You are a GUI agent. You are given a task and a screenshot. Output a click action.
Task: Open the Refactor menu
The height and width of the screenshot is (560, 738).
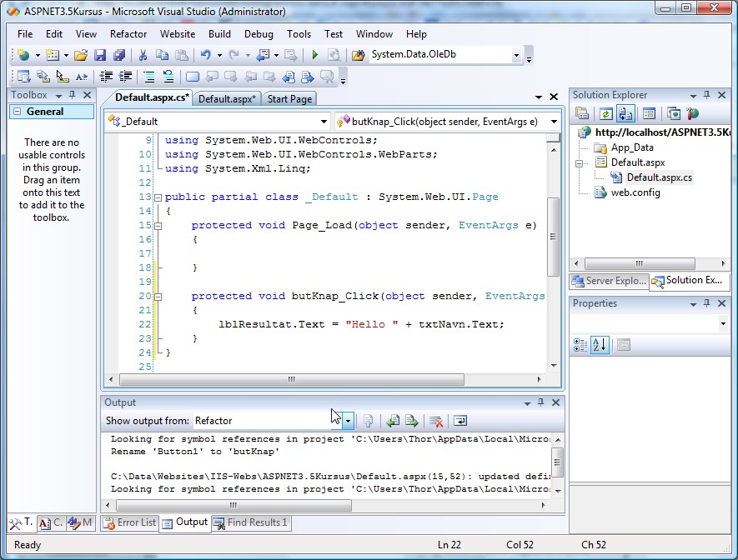click(128, 34)
